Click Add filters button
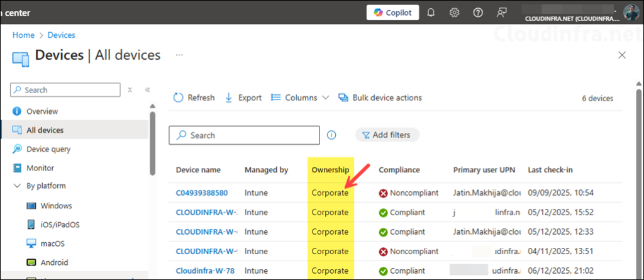This screenshot has width=644, height=280. coord(387,135)
